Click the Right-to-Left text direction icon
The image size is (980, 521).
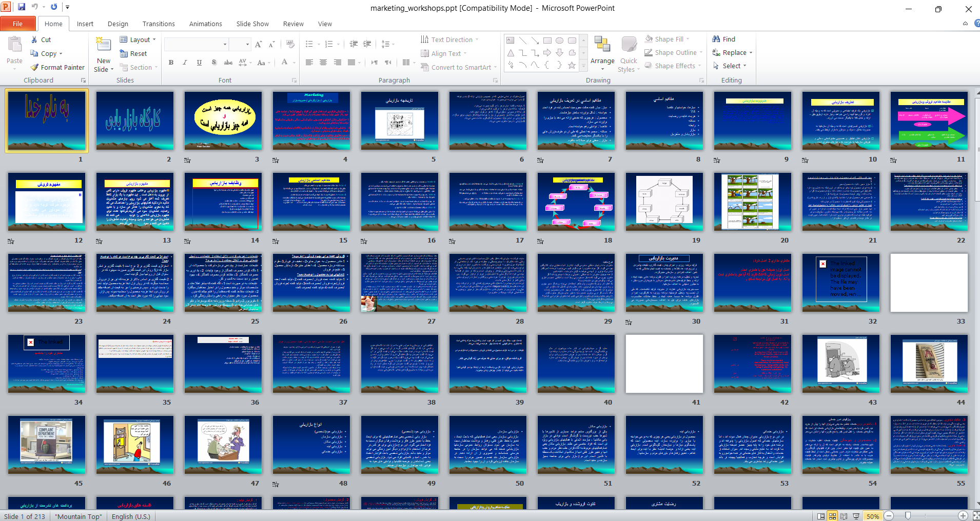point(388,63)
